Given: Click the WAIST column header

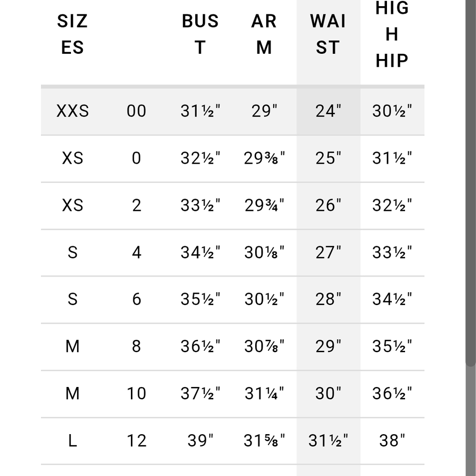Looking at the screenshot, I should pyautogui.click(x=328, y=34).
